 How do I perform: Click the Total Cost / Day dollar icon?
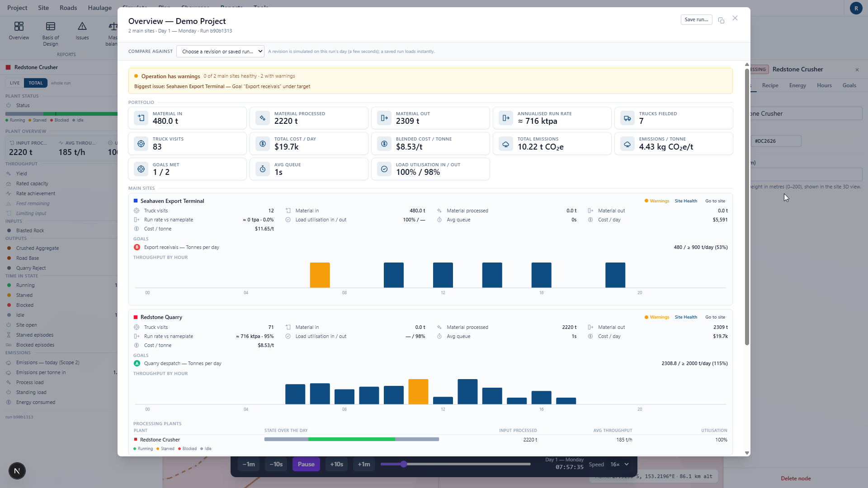coord(263,144)
